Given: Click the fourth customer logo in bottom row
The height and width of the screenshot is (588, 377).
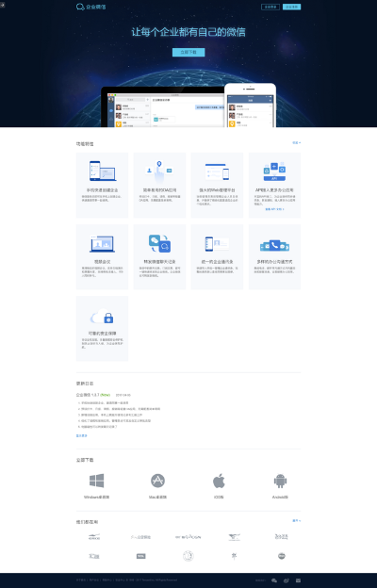Looking at the screenshot, I should 235,556.
